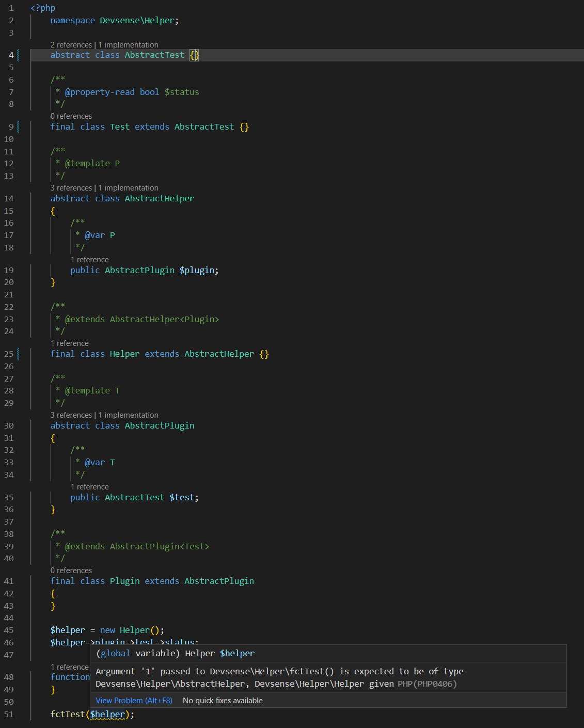Click "0 references" above final class Plugin
Viewport: 584px width, 728px height.
click(x=71, y=571)
